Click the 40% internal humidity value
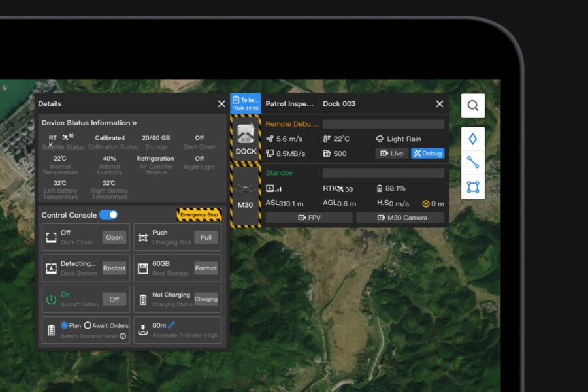The image size is (588, 392). pos(109,159)
